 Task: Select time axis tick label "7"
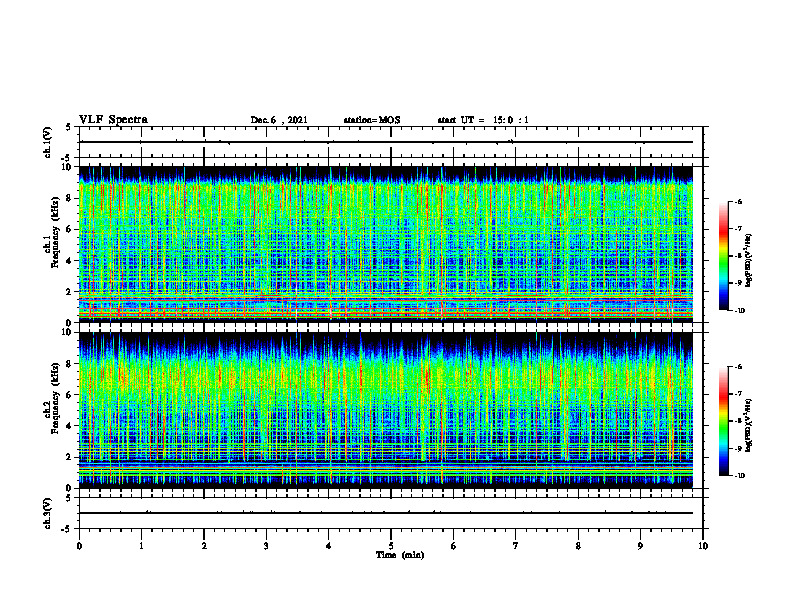(516, 546)
